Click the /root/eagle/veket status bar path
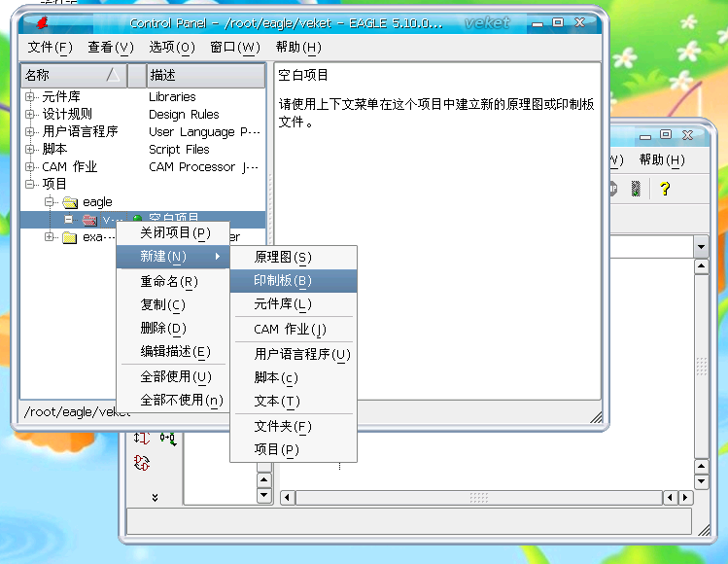 (77, 412)
